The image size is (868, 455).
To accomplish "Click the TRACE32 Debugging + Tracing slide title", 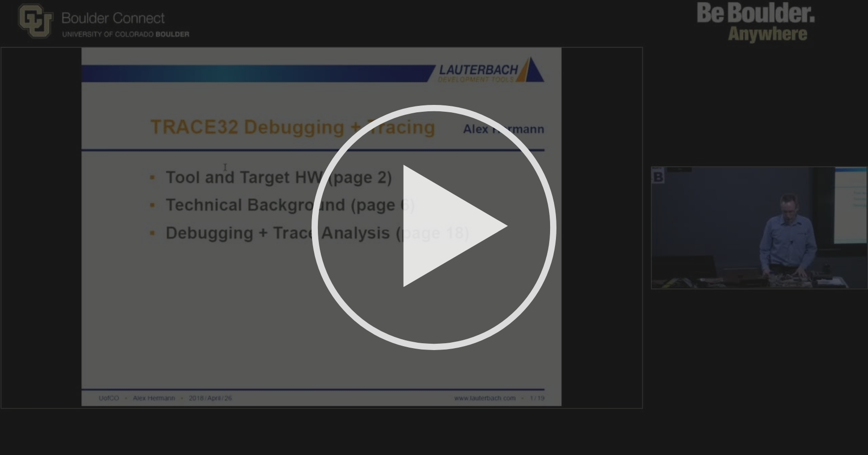I will coord(292,127).
